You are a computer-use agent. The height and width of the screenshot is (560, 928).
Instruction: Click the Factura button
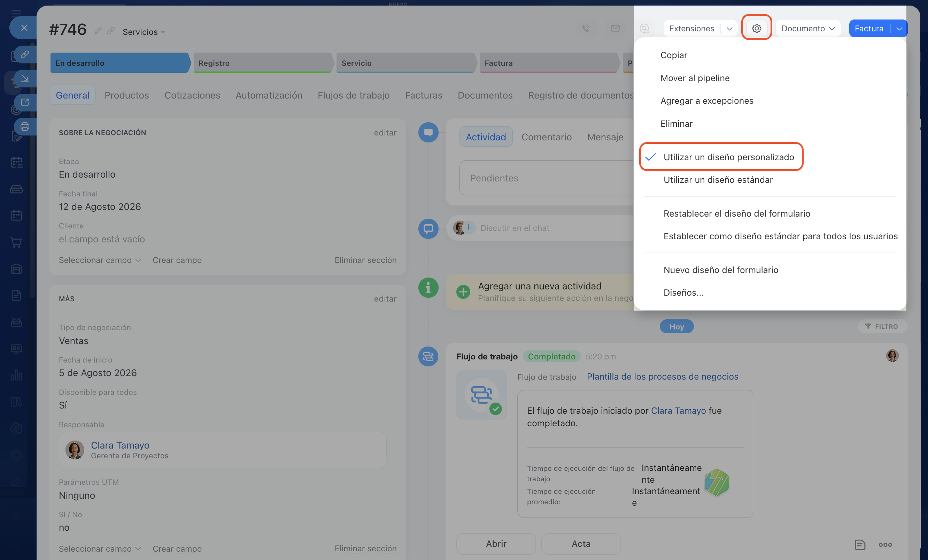click(869, 29)
